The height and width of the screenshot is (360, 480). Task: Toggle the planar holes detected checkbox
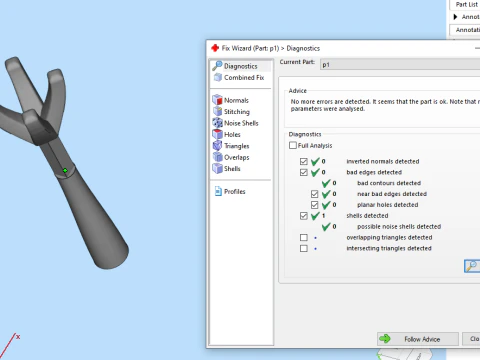[314, 205]
